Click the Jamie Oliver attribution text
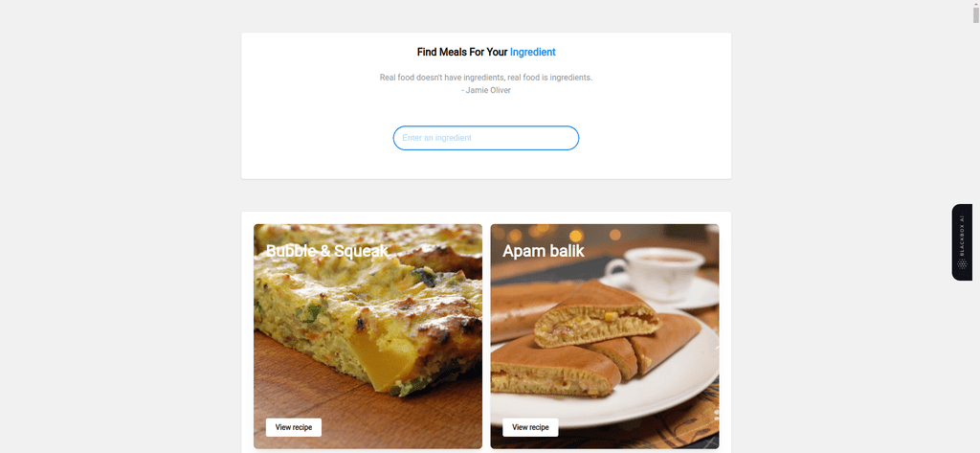 tap(485, 90)
